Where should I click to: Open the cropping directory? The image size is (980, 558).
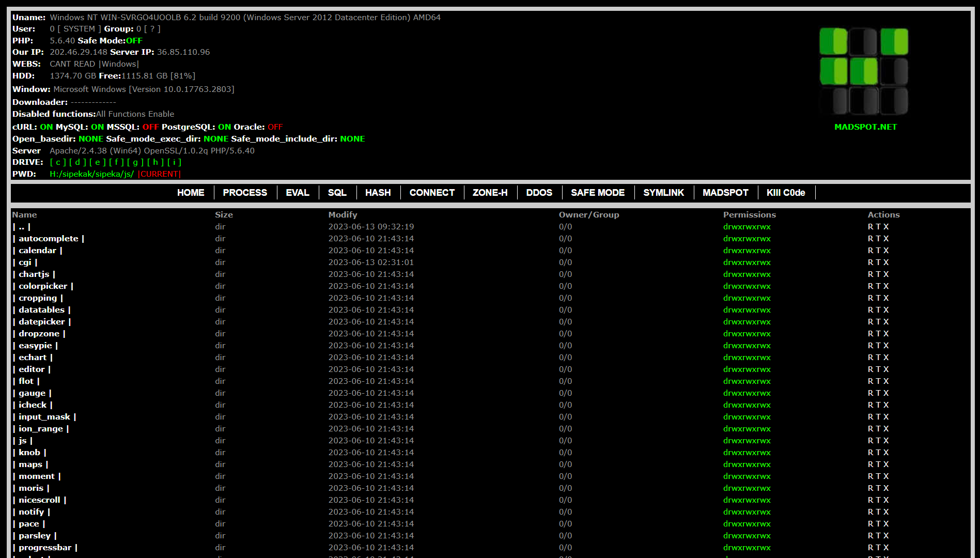(38, 298)
